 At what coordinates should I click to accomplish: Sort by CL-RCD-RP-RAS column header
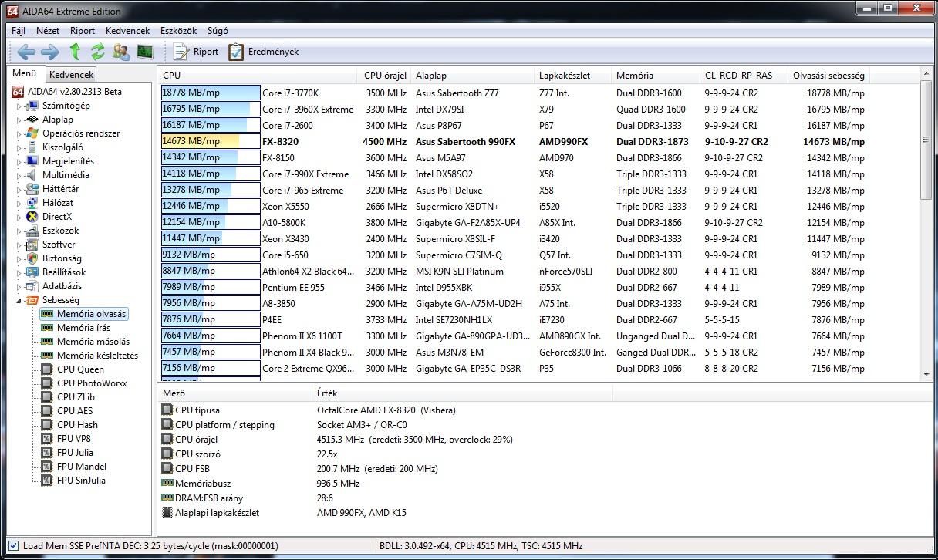click(744, 76)
